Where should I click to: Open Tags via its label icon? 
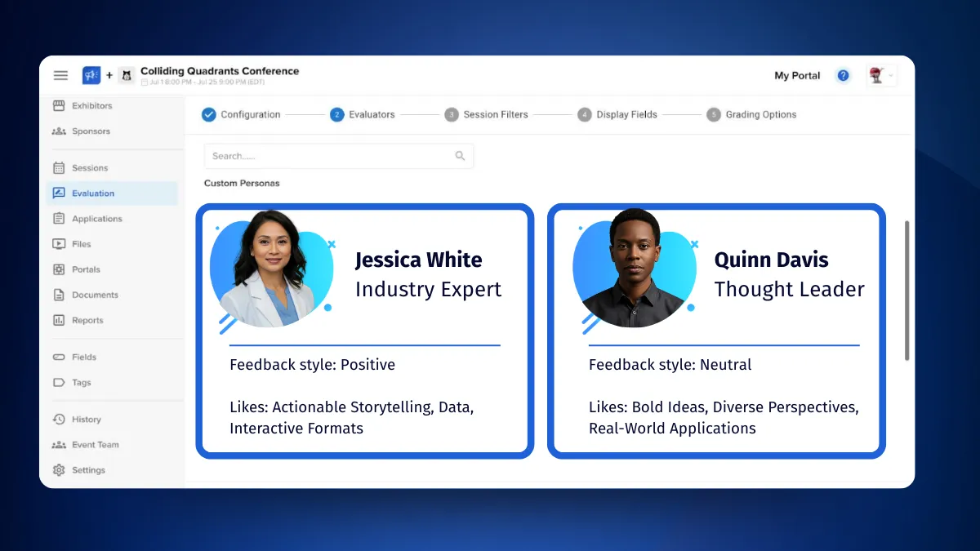59,382
